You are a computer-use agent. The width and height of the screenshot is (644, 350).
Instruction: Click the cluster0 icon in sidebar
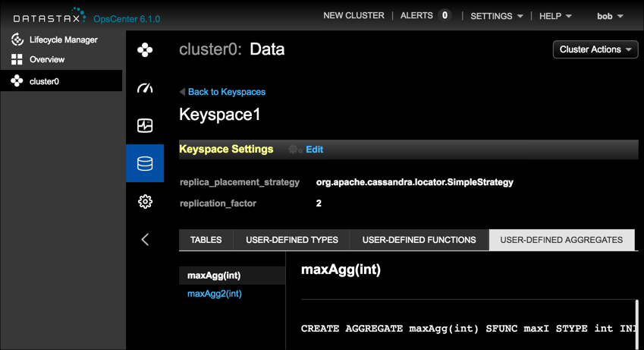[17, 81]
